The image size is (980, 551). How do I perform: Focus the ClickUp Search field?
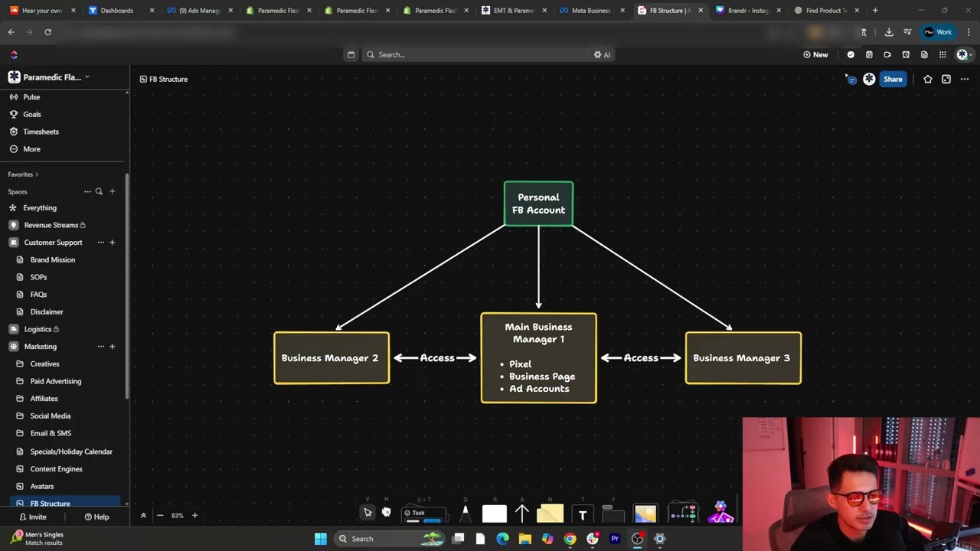[475, 54]
